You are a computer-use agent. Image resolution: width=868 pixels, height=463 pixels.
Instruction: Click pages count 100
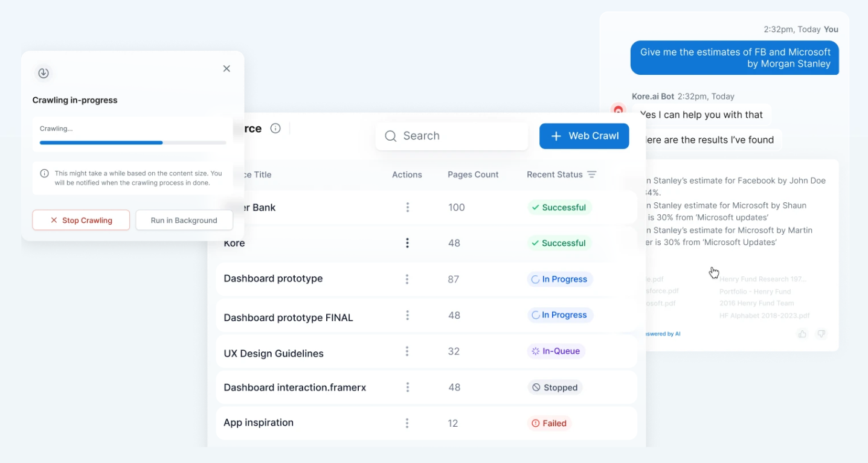point(457,208)
